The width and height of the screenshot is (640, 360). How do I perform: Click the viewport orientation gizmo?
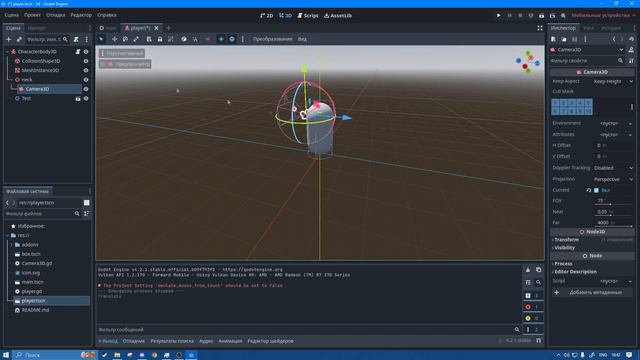[528, 62]
